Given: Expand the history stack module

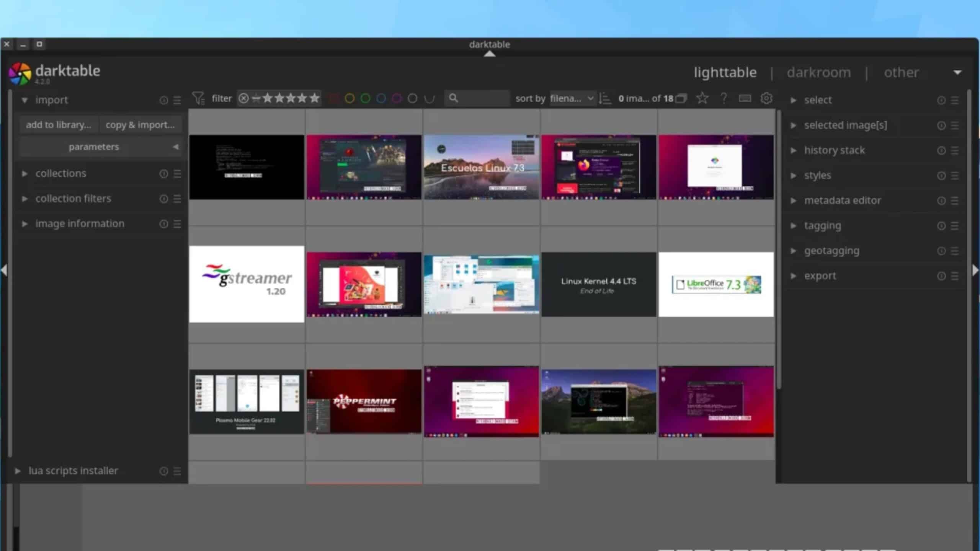Looking at the screenshot, I should point(794,150).
